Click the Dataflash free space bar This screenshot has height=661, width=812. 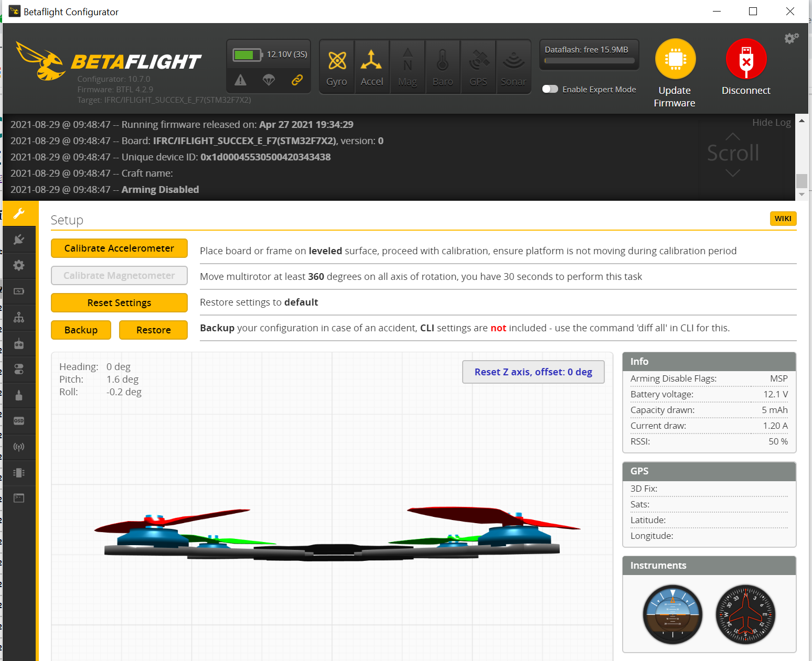pos(589,61)
